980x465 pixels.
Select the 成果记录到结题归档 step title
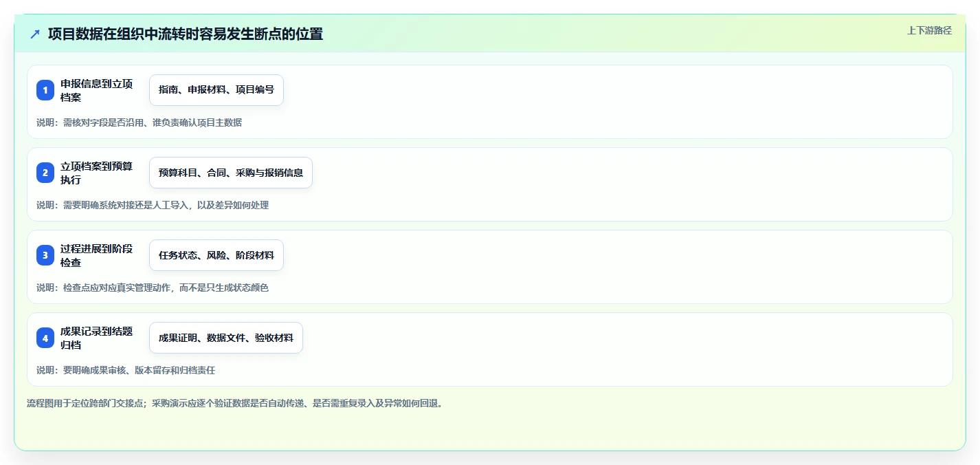[x=97, y=338]
